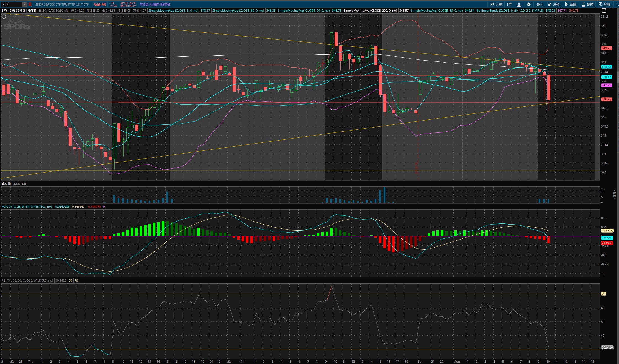The image size is (619, 364).
Task: Click the 30.9426 RSI value bubble
Action: (607, 347)
